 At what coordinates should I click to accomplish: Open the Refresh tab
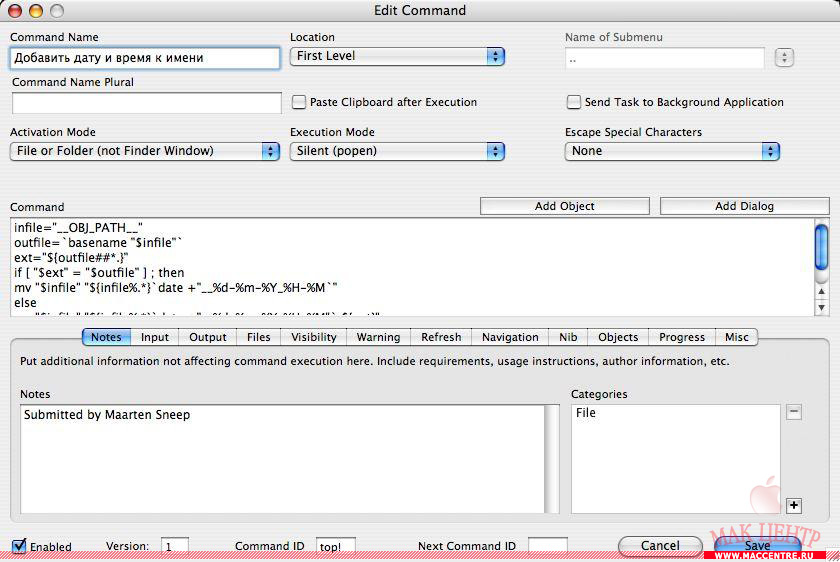tap(441, 337)
